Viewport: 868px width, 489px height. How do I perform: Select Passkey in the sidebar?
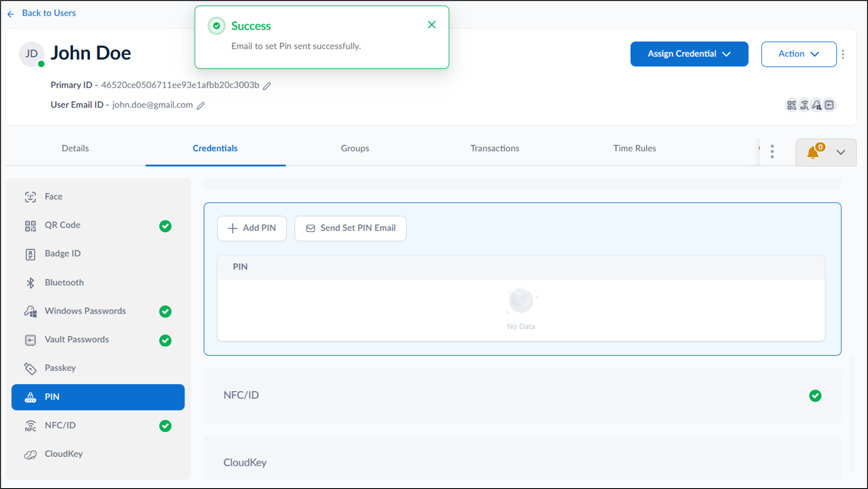[98, 368]
